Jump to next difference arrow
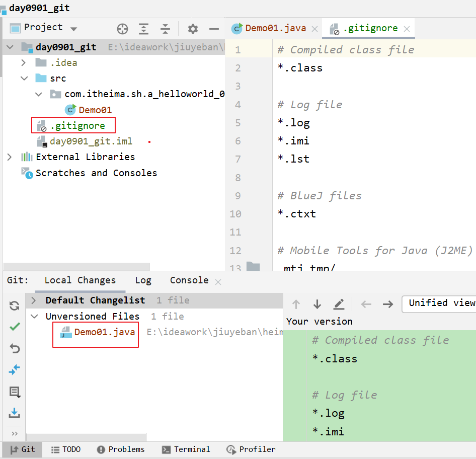Viewport: 476px width, 459px height. pyautogui.click(x=317, y=304)
